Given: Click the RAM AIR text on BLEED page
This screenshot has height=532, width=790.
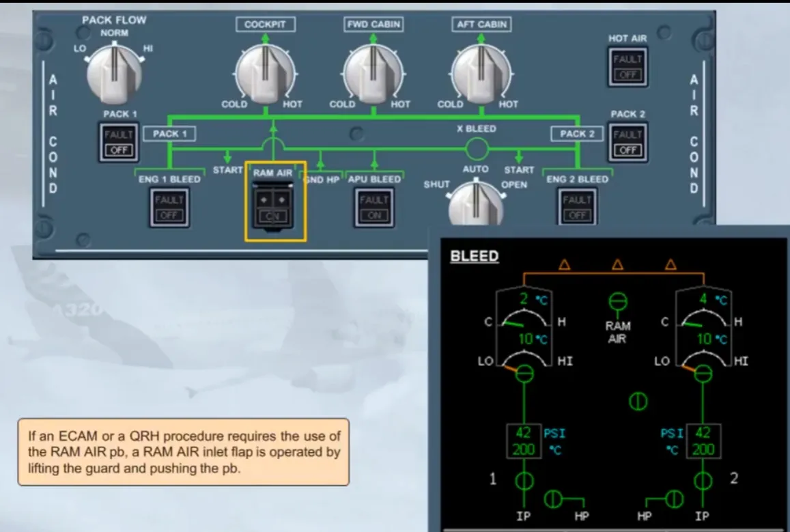Looking at the screenshot, I should pyautogui.click(x=618, y=333).
